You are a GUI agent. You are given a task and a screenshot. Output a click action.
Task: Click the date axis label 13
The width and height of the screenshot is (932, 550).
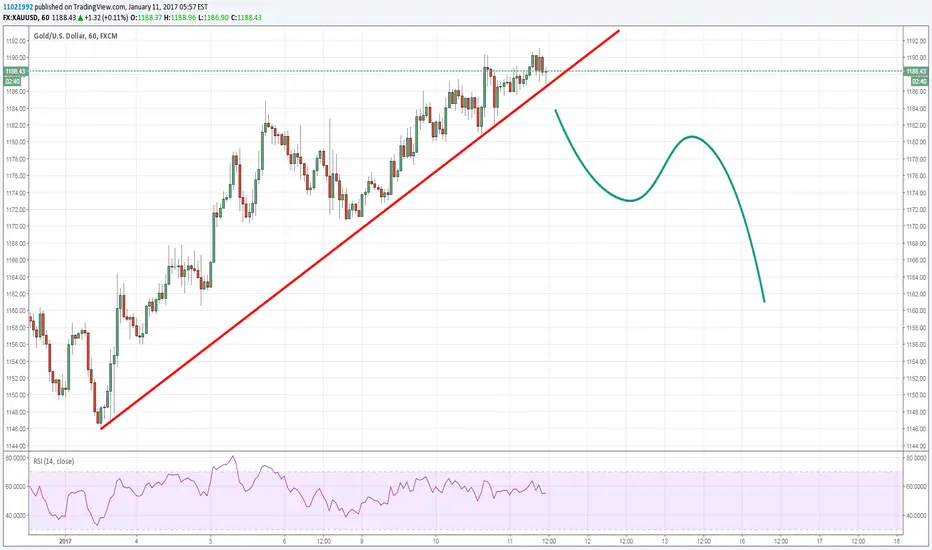[x=665, y=541]
